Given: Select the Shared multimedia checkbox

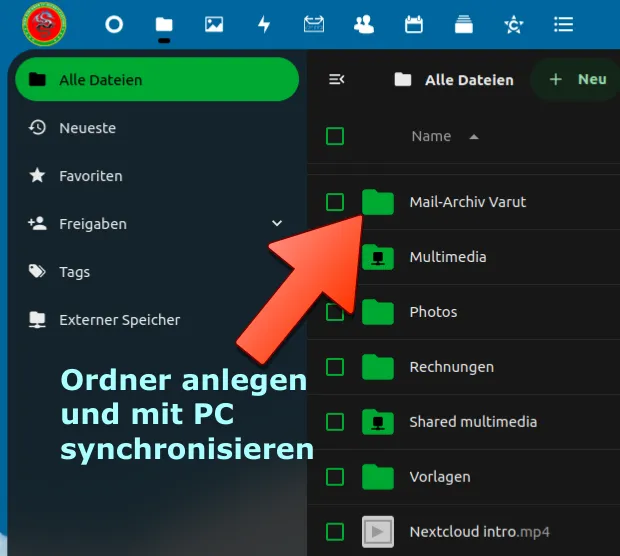Looking at the screenshot, I should (x=335, y=422).
